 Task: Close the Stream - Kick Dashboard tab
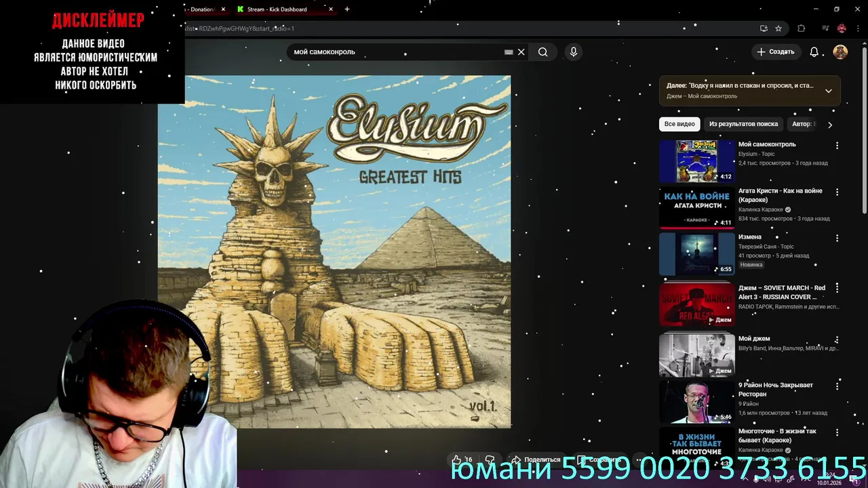point(331,9)
